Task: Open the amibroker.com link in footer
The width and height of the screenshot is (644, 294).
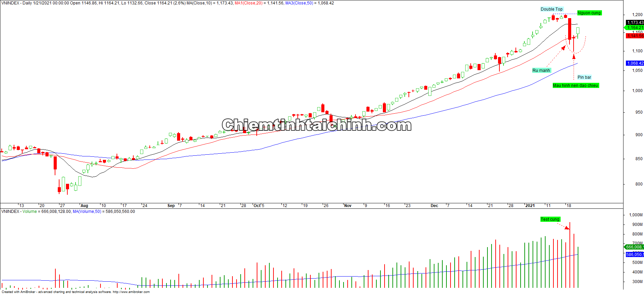Action: pyautogui.click(x=131, y=292)
